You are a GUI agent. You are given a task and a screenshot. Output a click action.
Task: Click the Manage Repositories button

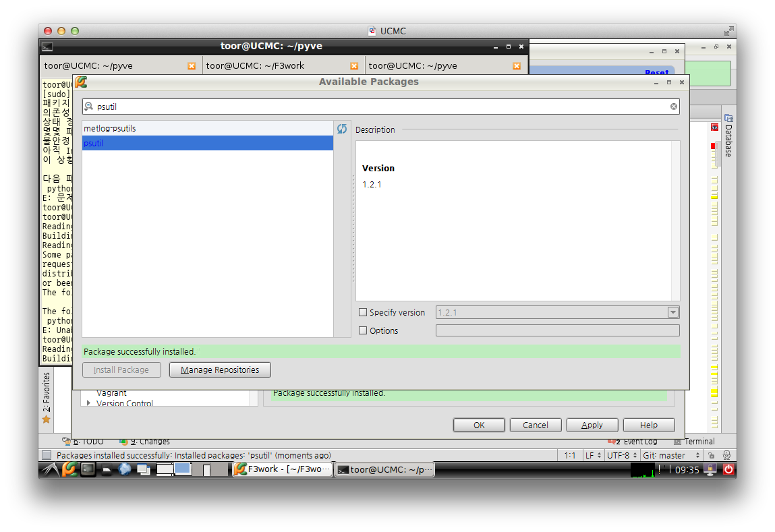(220, 370)
